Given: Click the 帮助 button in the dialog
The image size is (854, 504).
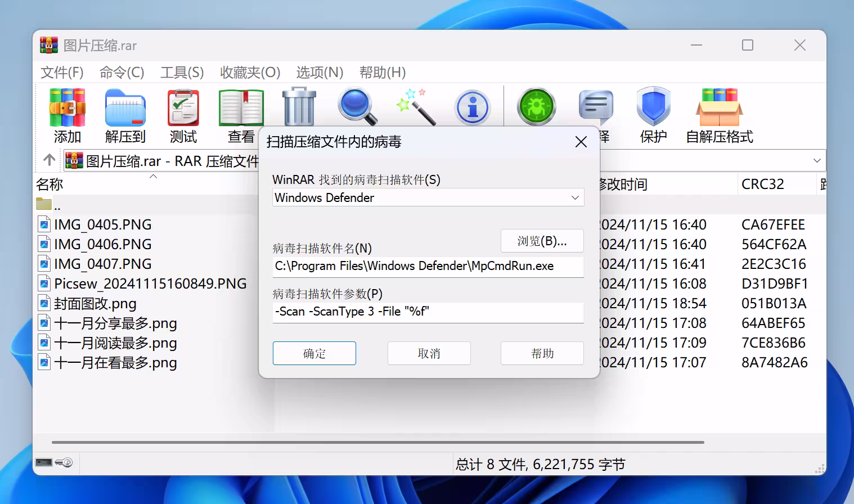Looking at the screenshot, I should tap(542, 353).
